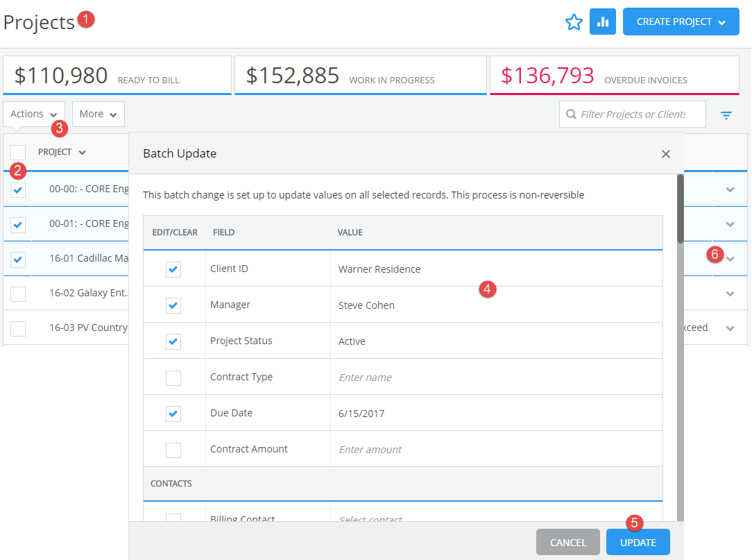Check the 16-02 Galaxy Ent row checkbox
The width and height of the screenshot is (752, 560).
click(17, 293)
